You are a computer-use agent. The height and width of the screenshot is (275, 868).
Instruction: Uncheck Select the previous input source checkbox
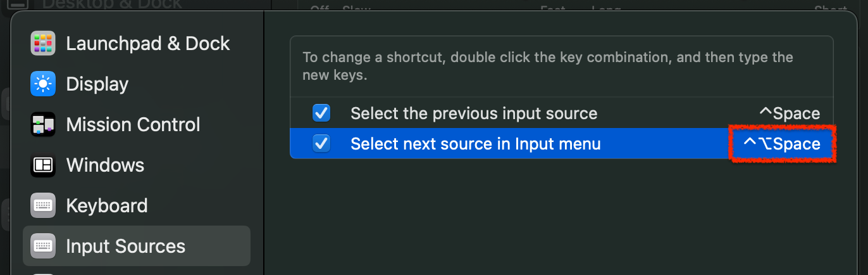tap(321, 113)
